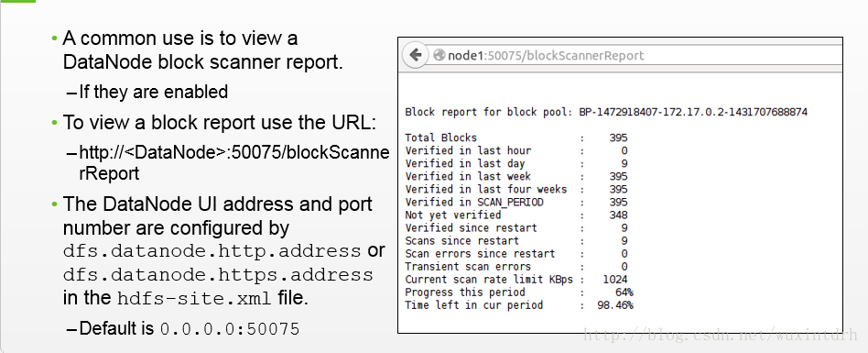Screen dimensions: 868x353
Task: Click the Time left in cur period 98.46%
Action: click(615, 305)
